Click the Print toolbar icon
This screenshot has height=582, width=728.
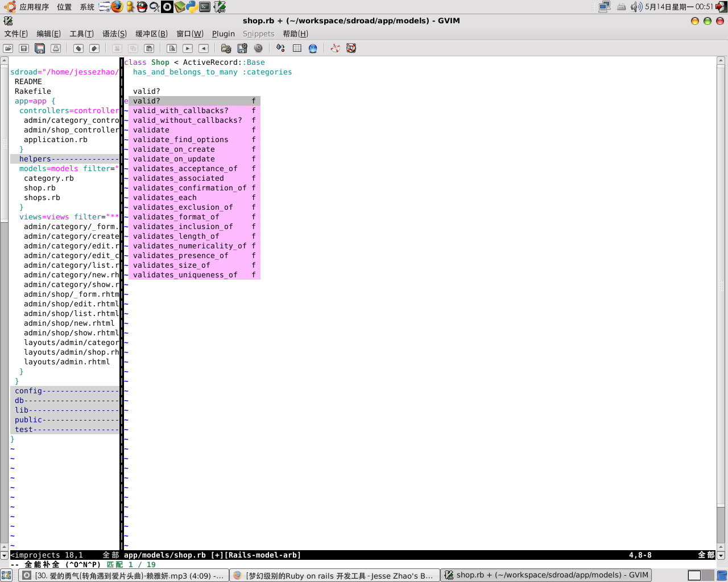[56, 48]
